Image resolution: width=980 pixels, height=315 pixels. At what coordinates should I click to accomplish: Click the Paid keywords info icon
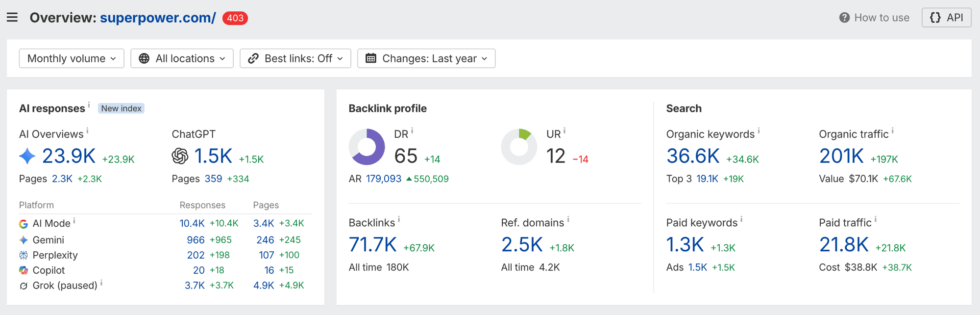click(x=741, y=219)
